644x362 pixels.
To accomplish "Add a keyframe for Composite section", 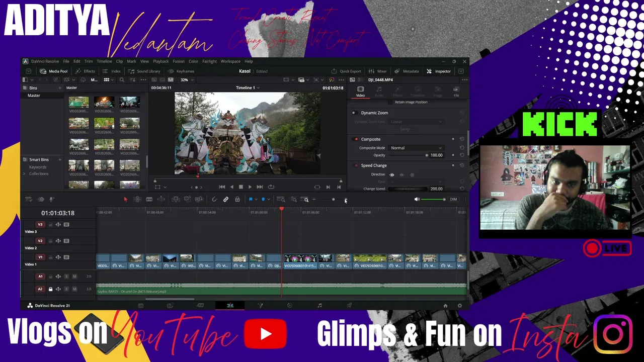I will [x=453, y=139].
